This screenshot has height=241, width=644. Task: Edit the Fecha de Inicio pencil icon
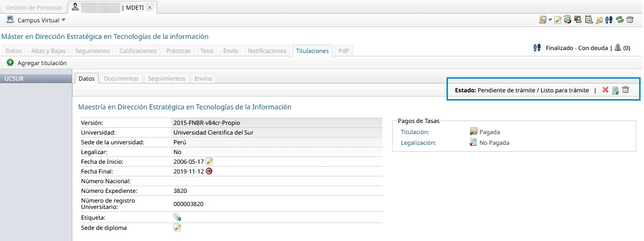(x=210, y=161)
